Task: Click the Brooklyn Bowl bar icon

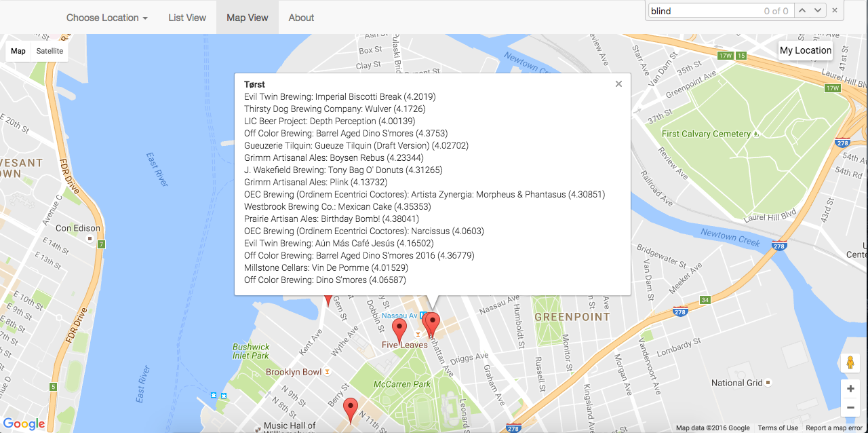Action: (328, 372)
